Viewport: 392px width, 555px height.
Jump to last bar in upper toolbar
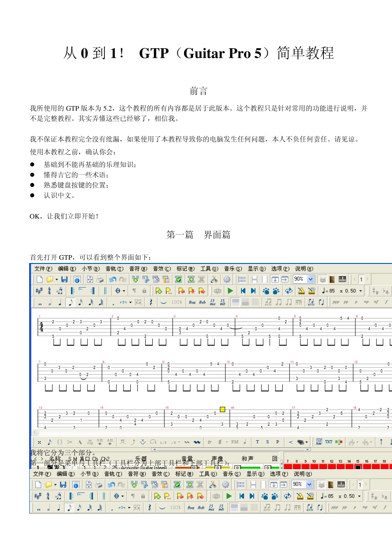tap(253, 291)
